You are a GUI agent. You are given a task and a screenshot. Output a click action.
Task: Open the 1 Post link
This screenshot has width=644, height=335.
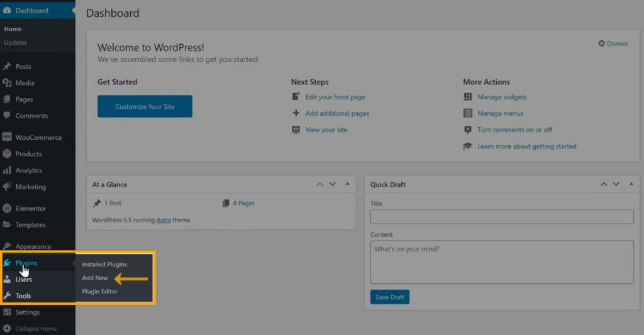[x=113, y=203]
